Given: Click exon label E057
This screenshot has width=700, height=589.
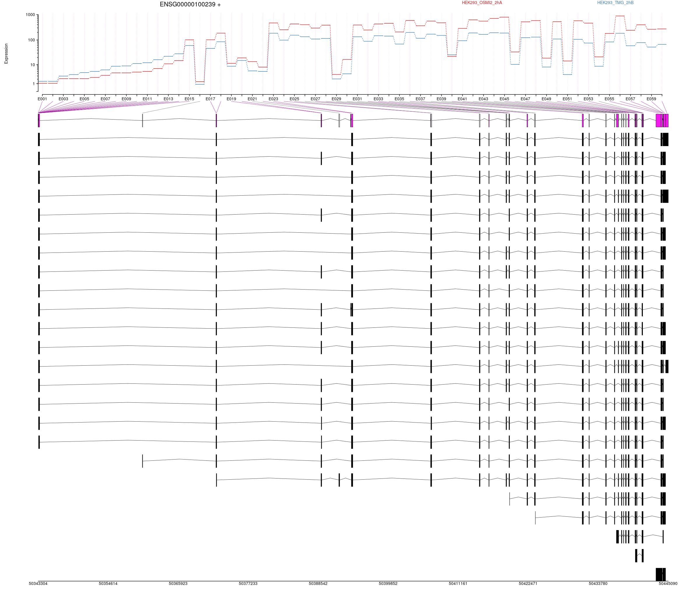Looking at the screenshot, I should (x=630, y=99).
